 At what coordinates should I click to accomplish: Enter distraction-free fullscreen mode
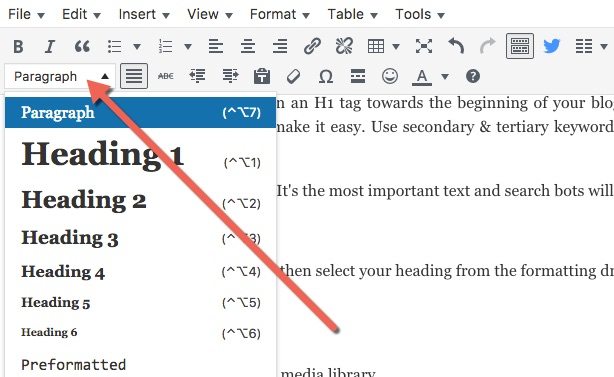[x=424, y=46]
